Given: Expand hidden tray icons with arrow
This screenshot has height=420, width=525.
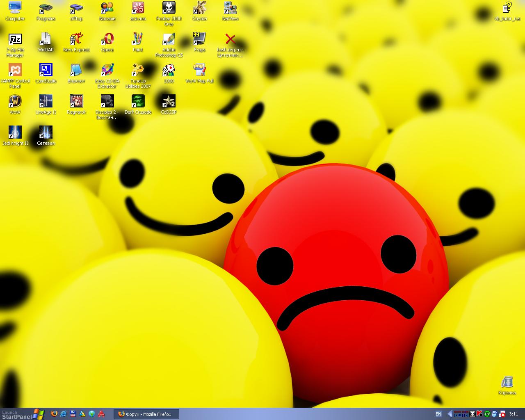Looking at the screenshot, I should 450,414.
